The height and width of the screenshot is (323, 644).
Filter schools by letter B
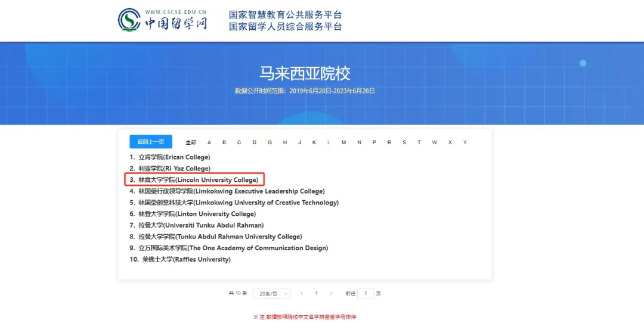click(224, 142)
